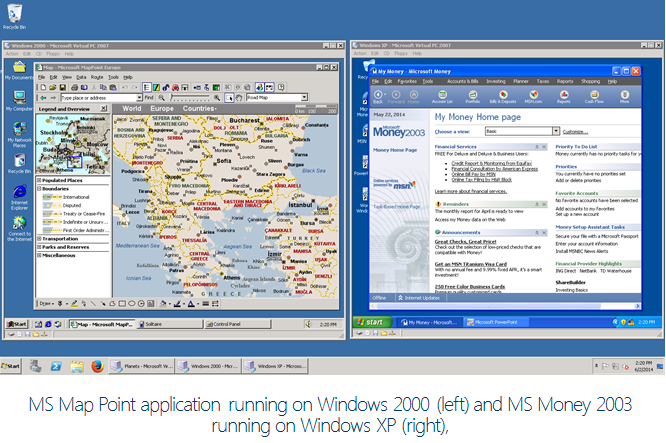Screen dimensions: 666x443
Task: Click the Print icon in MapPoint toolbar
Action: (x=74, y=87)
